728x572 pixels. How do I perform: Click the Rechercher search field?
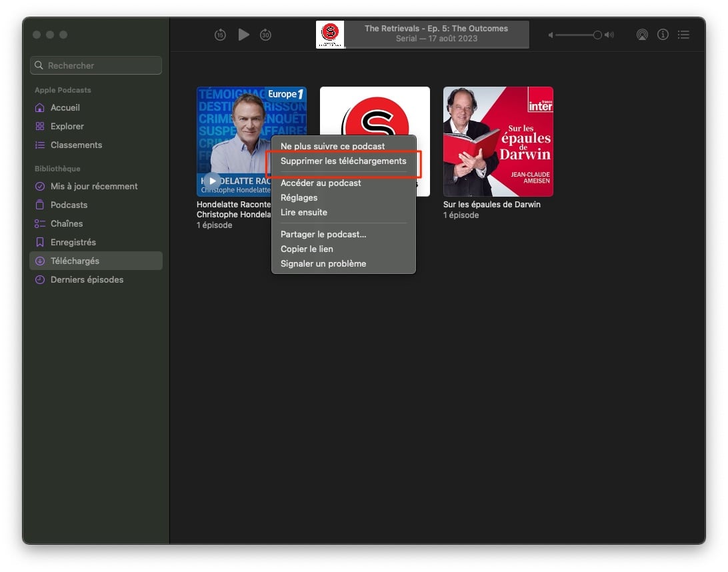pyautogui.click(x=96, y=65)
